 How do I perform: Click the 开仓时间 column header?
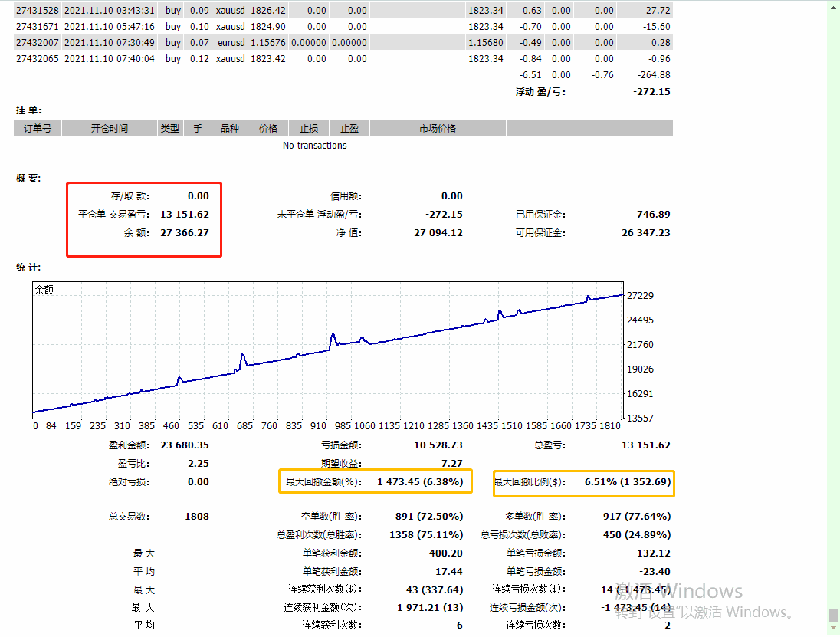[x=110, y=129]
